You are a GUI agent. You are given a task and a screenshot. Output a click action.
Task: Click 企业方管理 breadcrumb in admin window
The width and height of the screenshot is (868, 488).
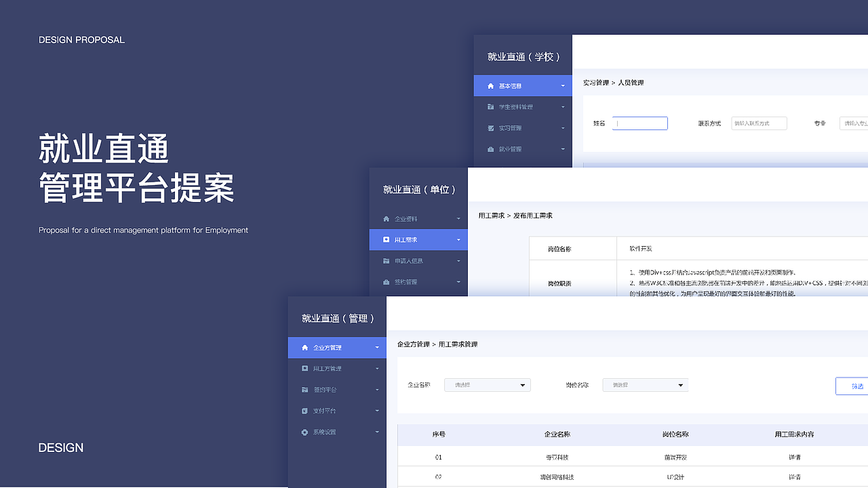414,344
